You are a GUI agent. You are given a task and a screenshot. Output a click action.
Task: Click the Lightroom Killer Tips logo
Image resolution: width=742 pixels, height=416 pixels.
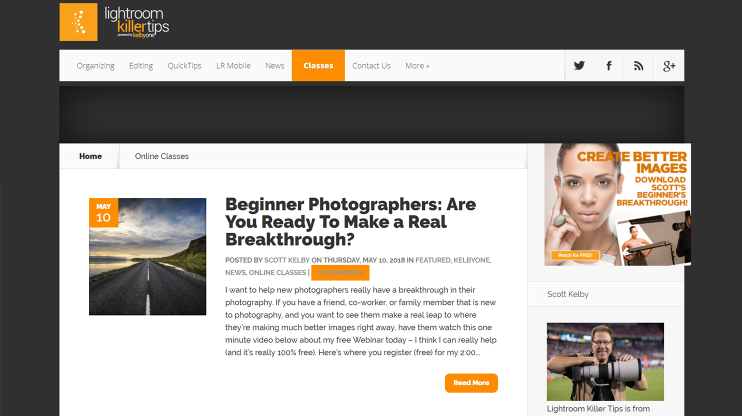click(114, 22)
